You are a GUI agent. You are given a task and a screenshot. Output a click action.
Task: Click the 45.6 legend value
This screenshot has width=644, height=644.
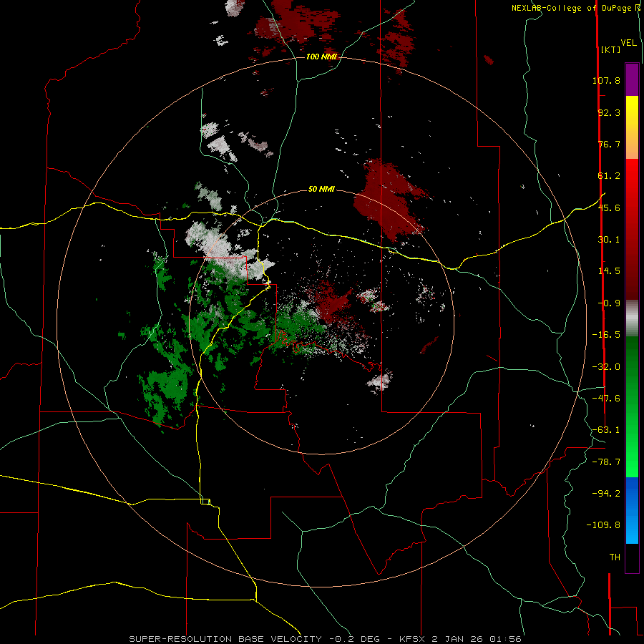[x=609, y=208]
